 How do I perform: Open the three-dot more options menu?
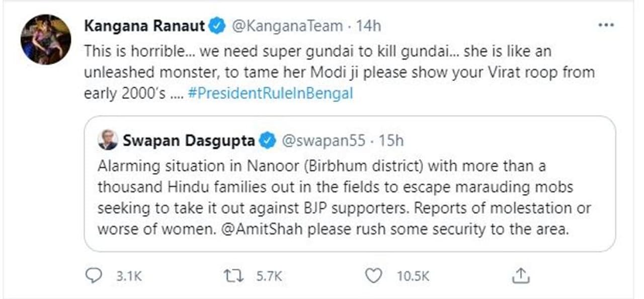tap(606, 26)
